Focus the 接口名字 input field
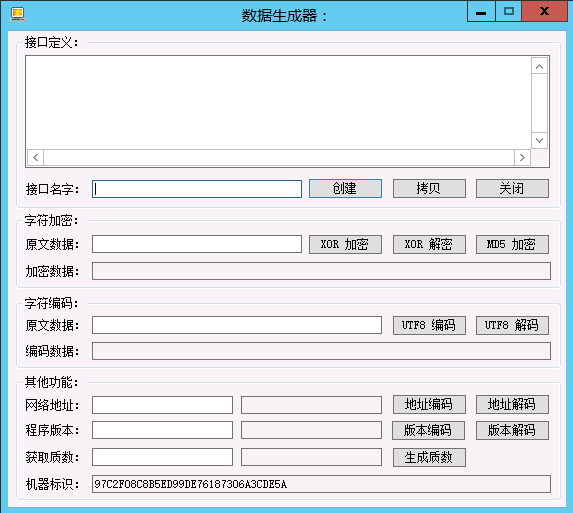Viewport: 573px width, 513px height. coord(197,189)
